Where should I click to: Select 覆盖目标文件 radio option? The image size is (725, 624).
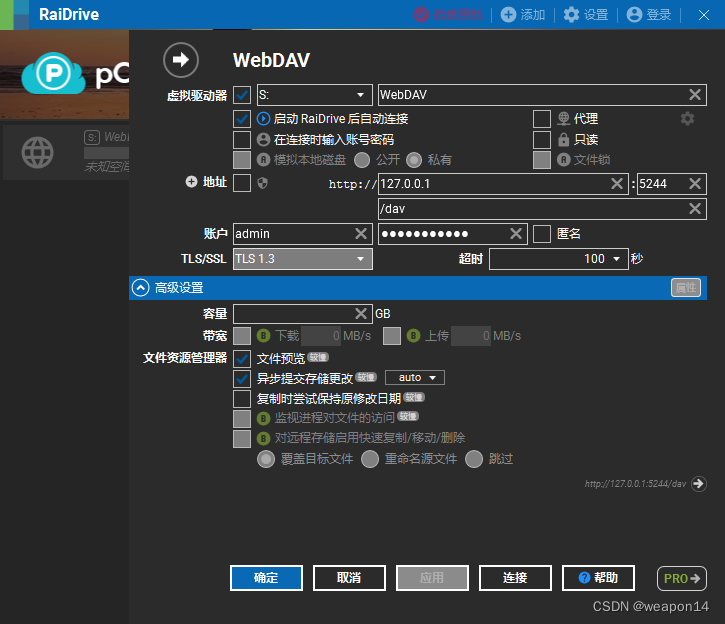click(x=266, y=459)
